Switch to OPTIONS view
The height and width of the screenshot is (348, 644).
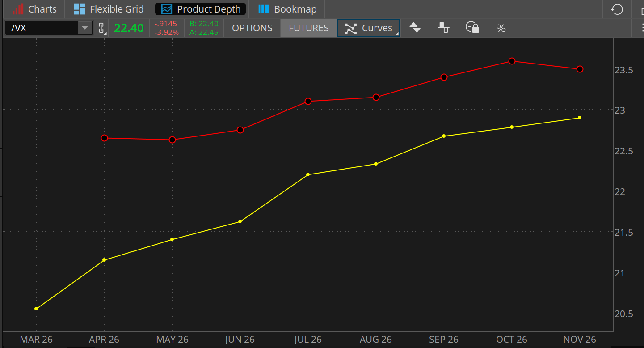coord(252,28)
